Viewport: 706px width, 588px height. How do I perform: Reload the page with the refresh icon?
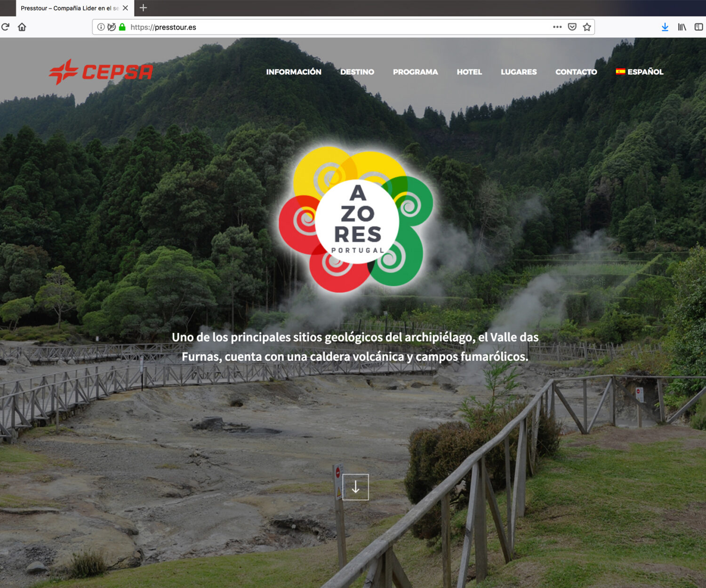coord(5,27)
